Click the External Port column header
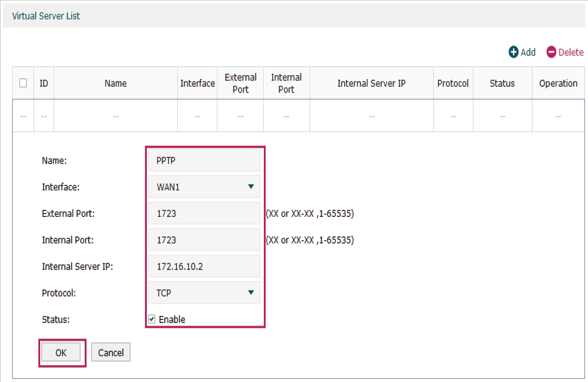The image size is (588, 382). [241, 84]
